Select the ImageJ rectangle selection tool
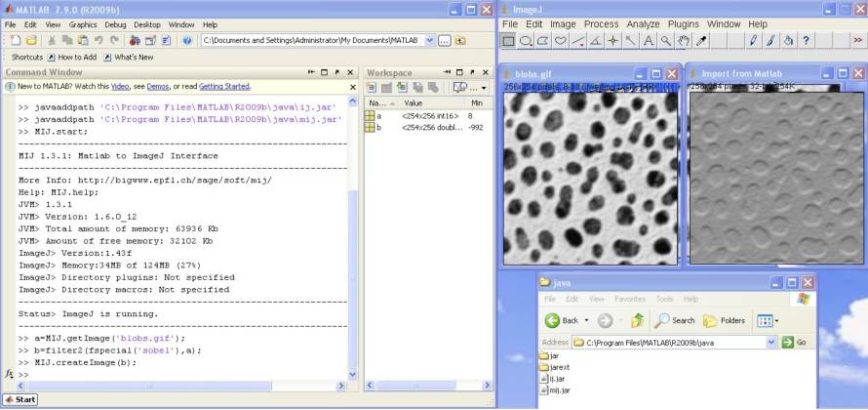 (508, 41)
